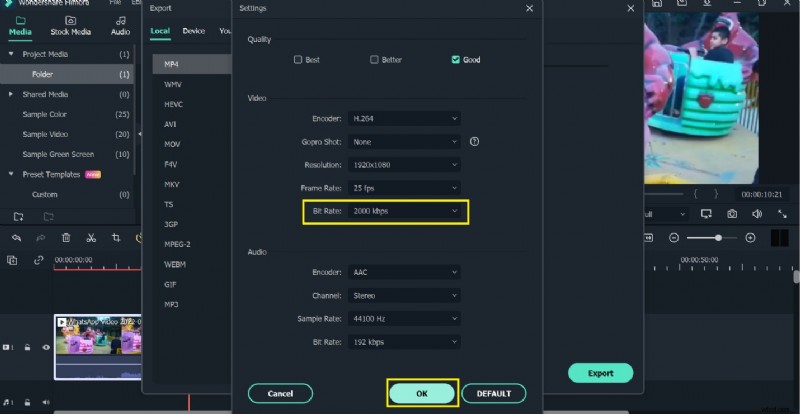The height and width of the screenshot is (414, 800).
Task: Switch to the Device export tab
Action: pyautogui.click(x=193, y=31)
